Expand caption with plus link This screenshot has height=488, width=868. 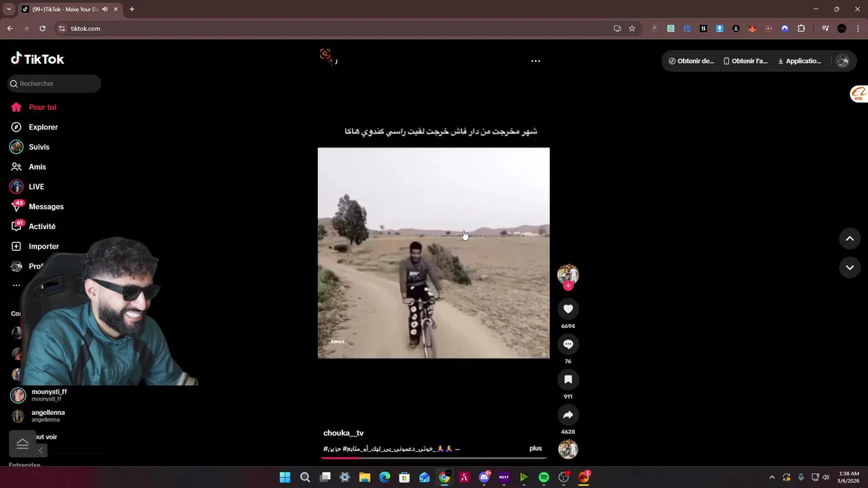pos(536,448)
